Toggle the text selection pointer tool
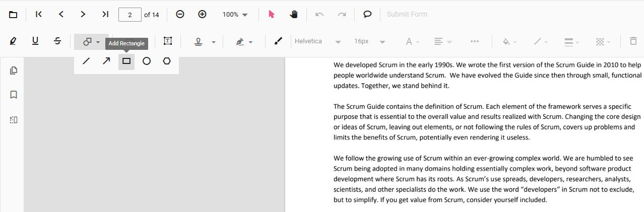644x212 pixels. click(272, 15)
